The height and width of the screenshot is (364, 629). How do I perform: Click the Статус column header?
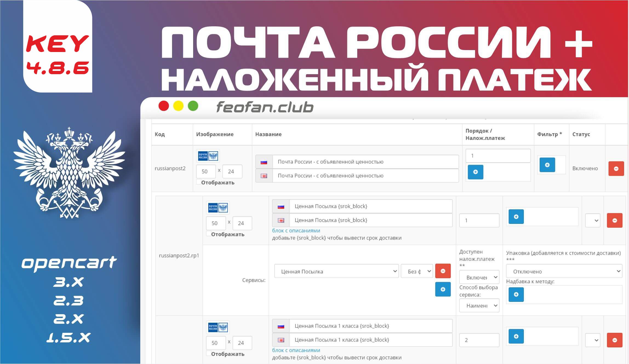click(581, 134)
